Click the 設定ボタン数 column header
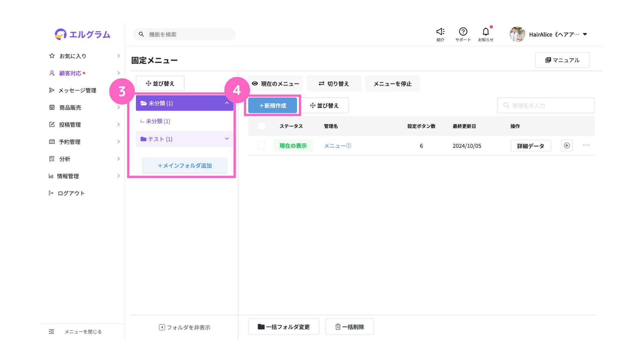The height and width of the screenshot is (362, 644). (x=421, y=126)
